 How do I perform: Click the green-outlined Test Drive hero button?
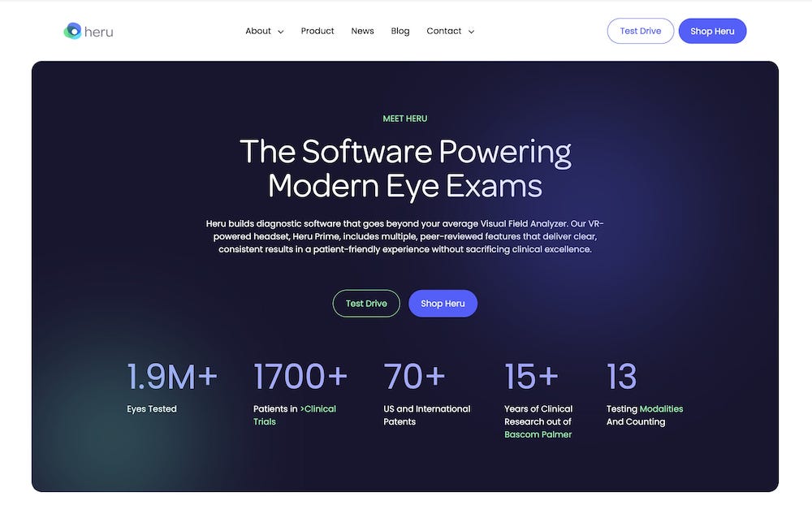[366, 304]
